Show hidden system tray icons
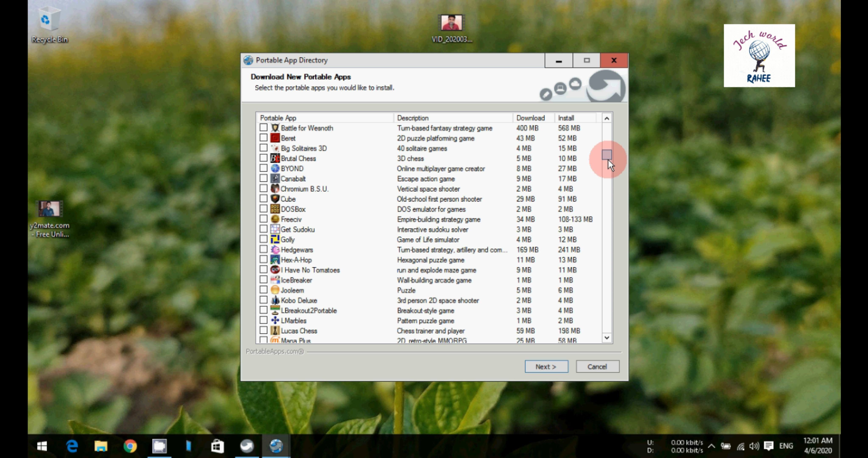 711,446
